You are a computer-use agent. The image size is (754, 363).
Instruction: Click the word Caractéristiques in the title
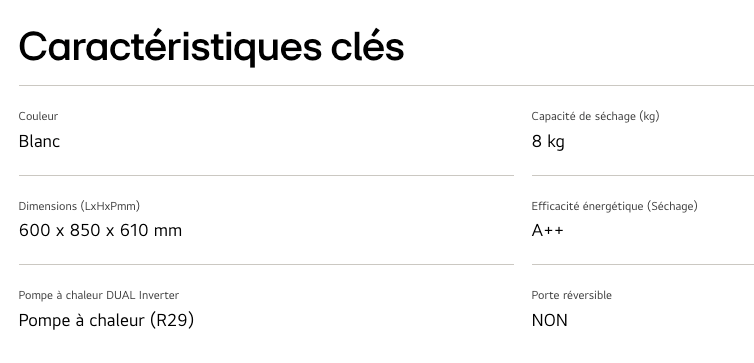[170, 47]
